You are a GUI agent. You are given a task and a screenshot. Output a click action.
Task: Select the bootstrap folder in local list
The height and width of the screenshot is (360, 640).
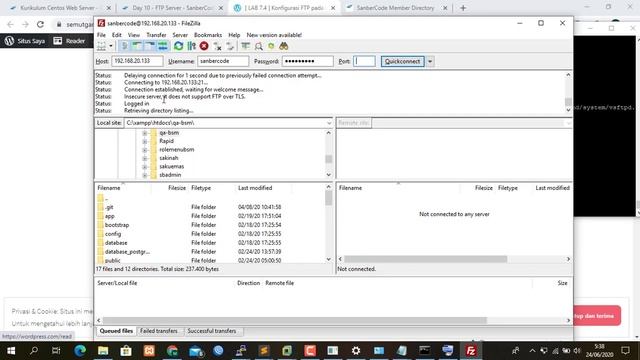coord(117,225)
